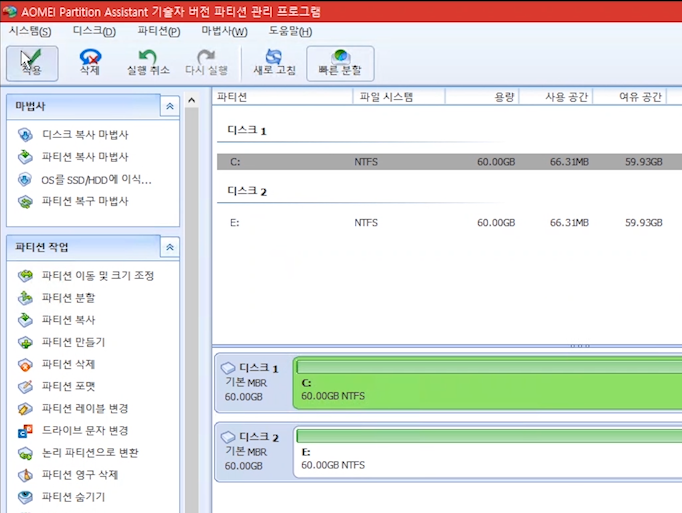Select 파티션 만들기 operation

[61, 342]
